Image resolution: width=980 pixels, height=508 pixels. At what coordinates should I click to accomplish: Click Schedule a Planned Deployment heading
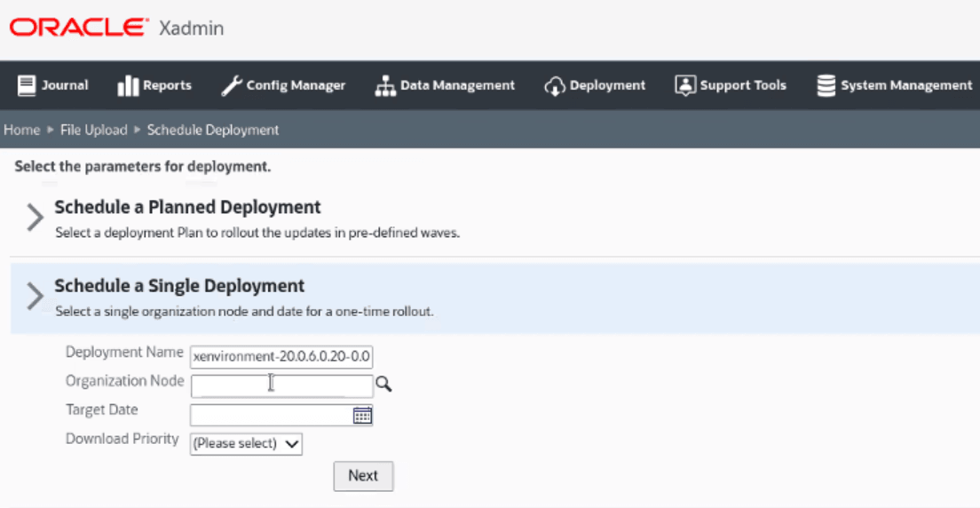click(187, 207)
